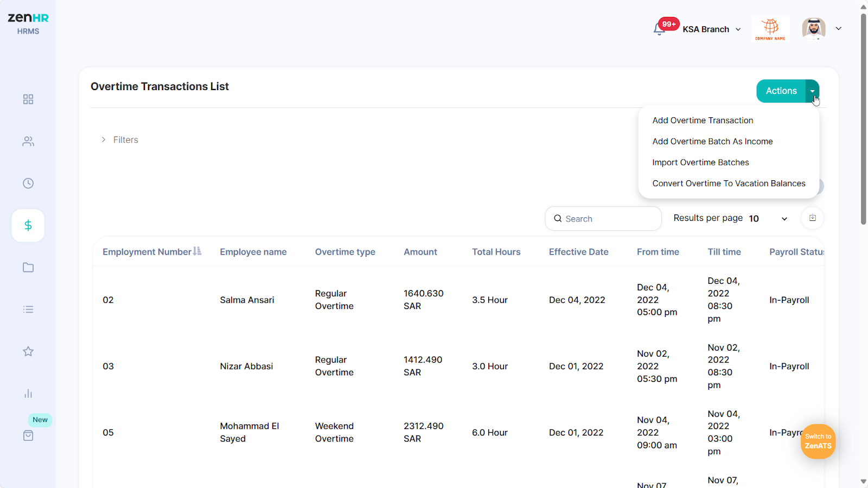Click employee name Salma Ansari
Screen dimensions: 868x488
pos(247,300)
